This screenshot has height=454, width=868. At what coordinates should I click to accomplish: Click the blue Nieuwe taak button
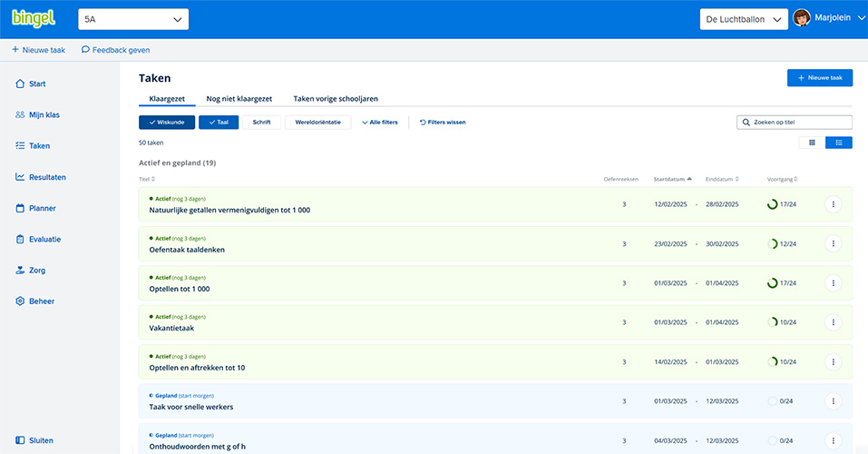[x=819, y=78]
